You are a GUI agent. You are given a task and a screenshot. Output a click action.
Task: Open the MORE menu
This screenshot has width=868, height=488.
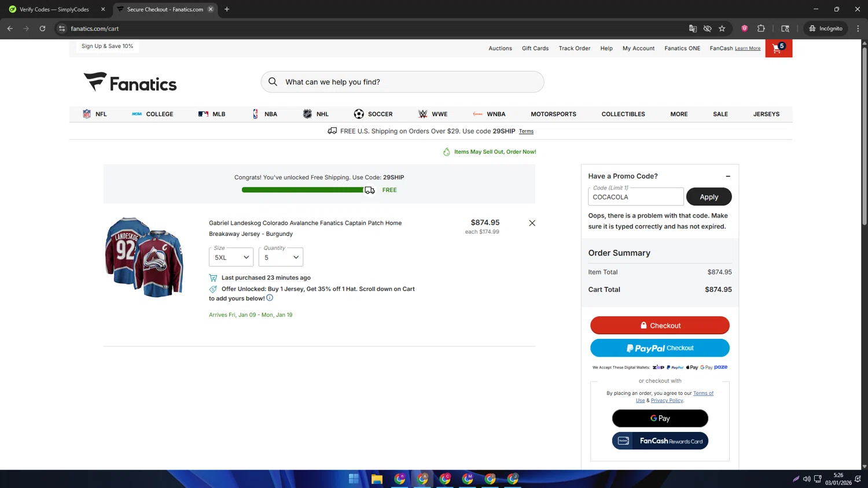pyautogui.click(x=679, y=114)
